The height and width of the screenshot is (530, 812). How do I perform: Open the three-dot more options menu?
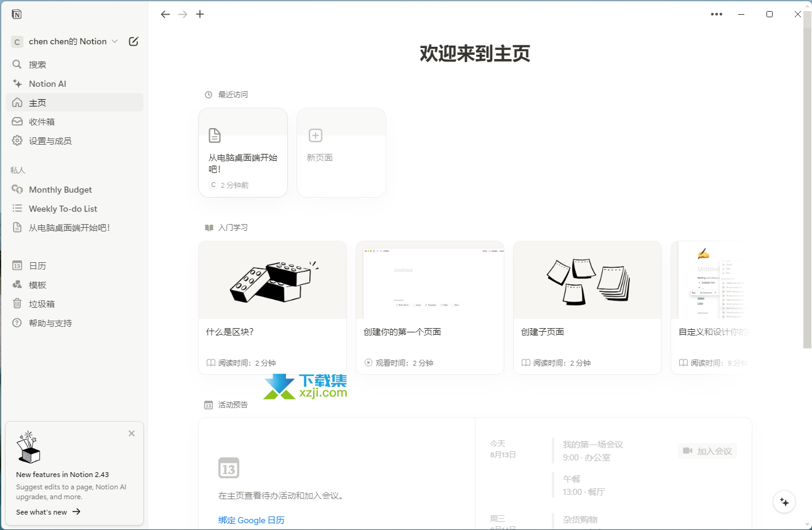(x=717, y=14)
